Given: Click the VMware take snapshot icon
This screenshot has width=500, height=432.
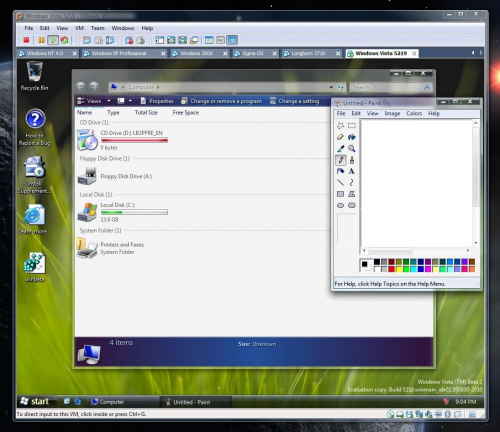Looking at the screenshot, I should [87, 40].
